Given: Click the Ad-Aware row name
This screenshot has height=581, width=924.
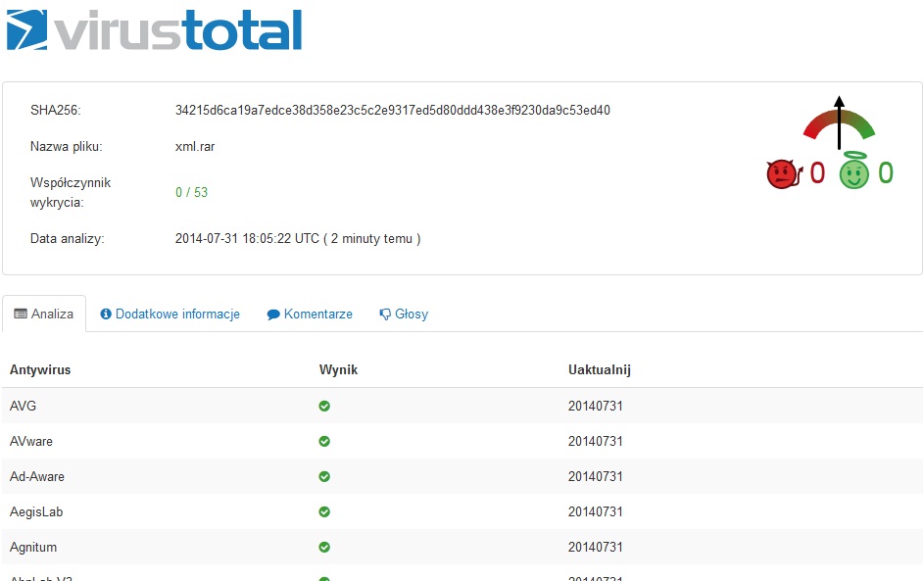Looking at the screenshot, I should coord(37,477).
